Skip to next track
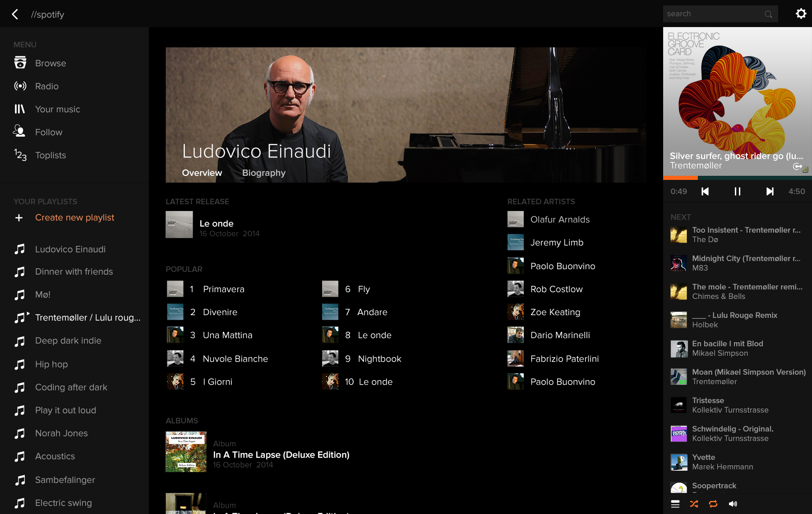This screenshot has height=514, width=812. [770, 192]
